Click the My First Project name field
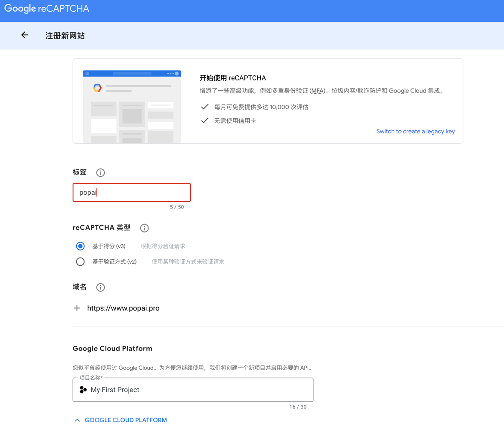504x427 pixels. coord(198,390)
